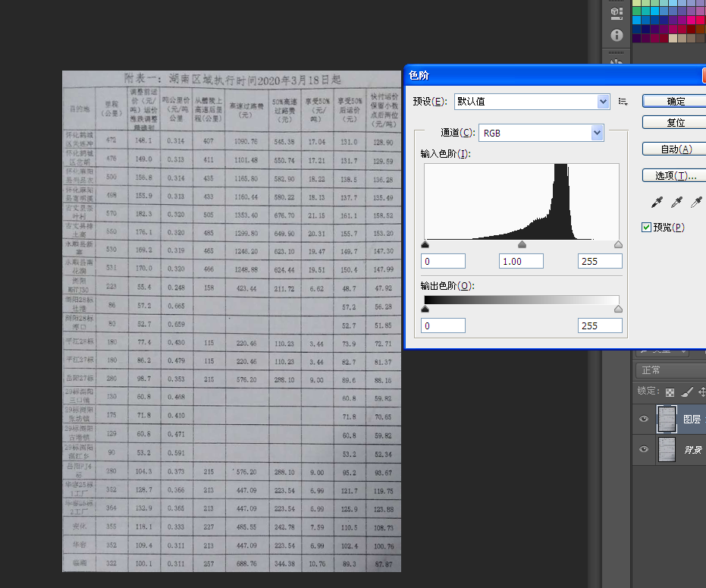Click the table cell 0.665
Image resolution: width=706 pixels, height=588 pixels.
(x=176, y=306)
